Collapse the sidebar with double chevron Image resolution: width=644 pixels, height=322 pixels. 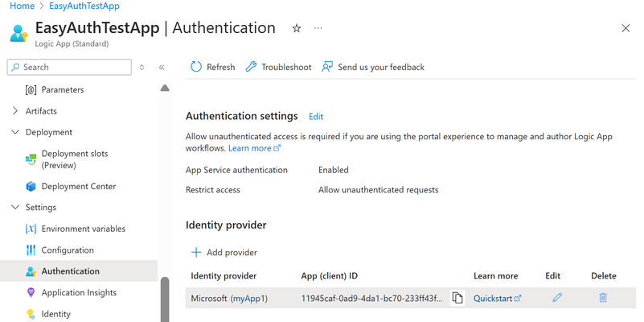click(162, 68)
